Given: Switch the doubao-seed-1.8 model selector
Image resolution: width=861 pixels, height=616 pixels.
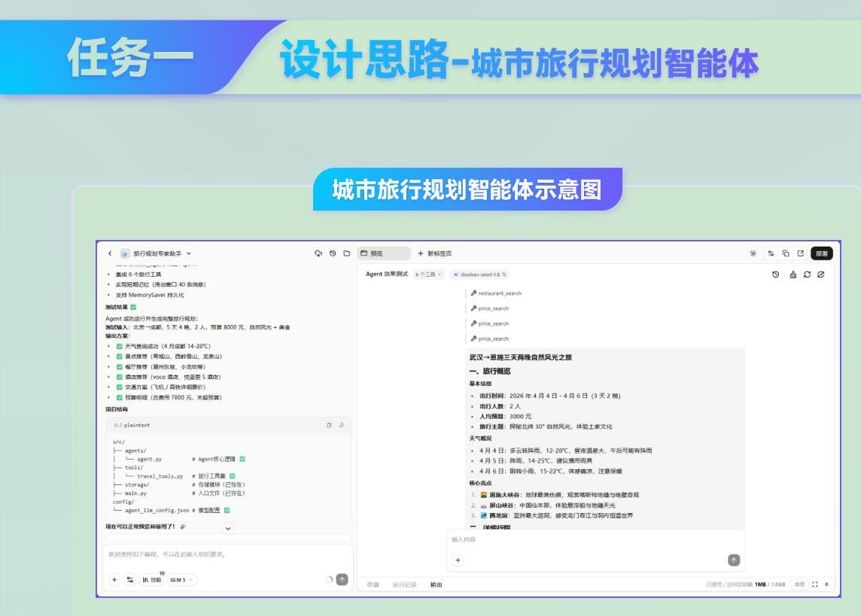Looking at the screenshot, I should [x=480, y=275].
